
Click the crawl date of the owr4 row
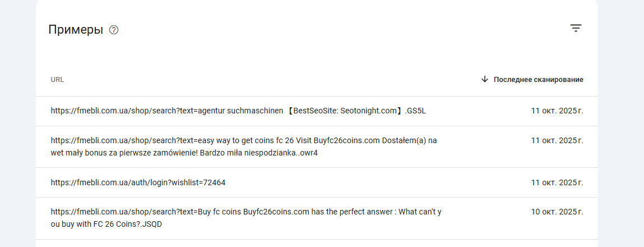coord(557,141)
